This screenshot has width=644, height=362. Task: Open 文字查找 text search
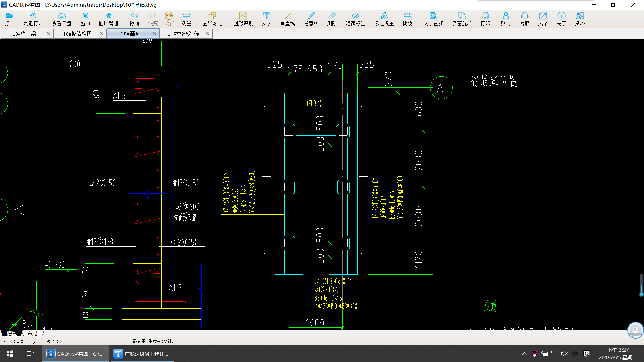tap(433, 19)
